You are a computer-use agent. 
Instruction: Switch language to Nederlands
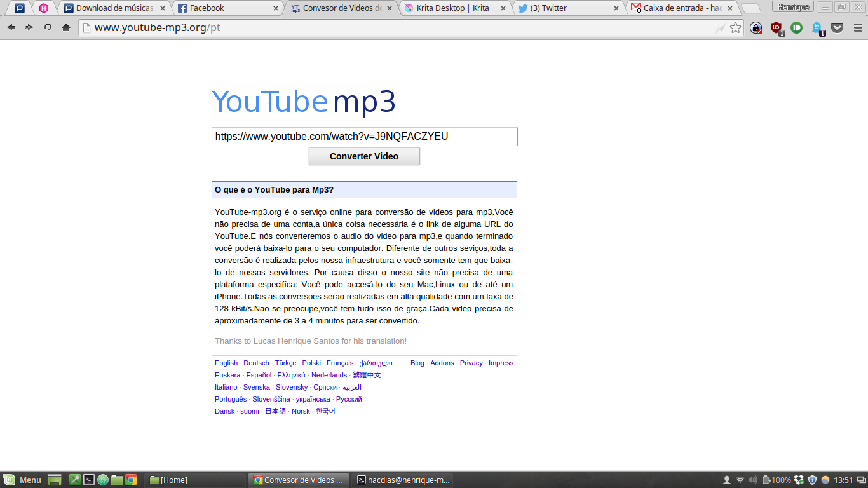coord(329,375)
